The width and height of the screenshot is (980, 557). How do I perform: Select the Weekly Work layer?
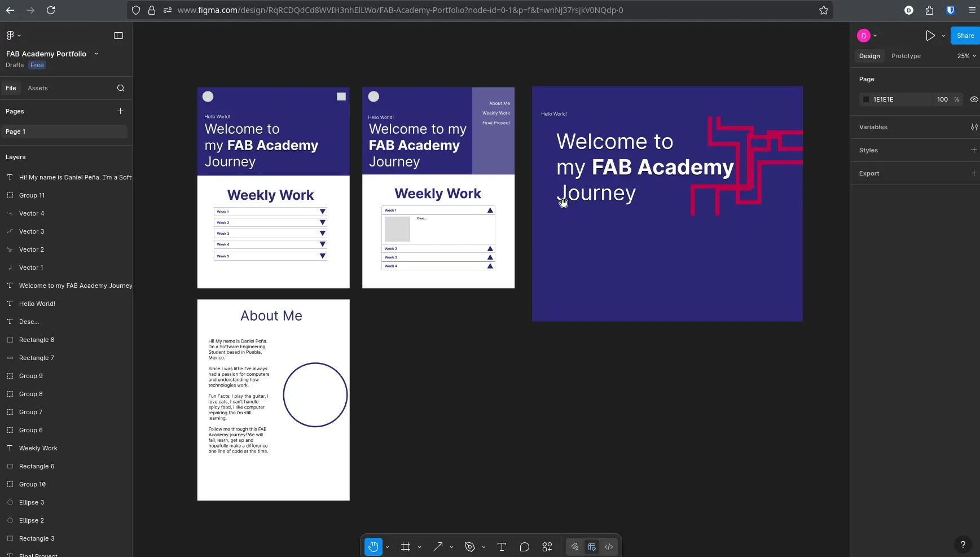click(38, 448)
